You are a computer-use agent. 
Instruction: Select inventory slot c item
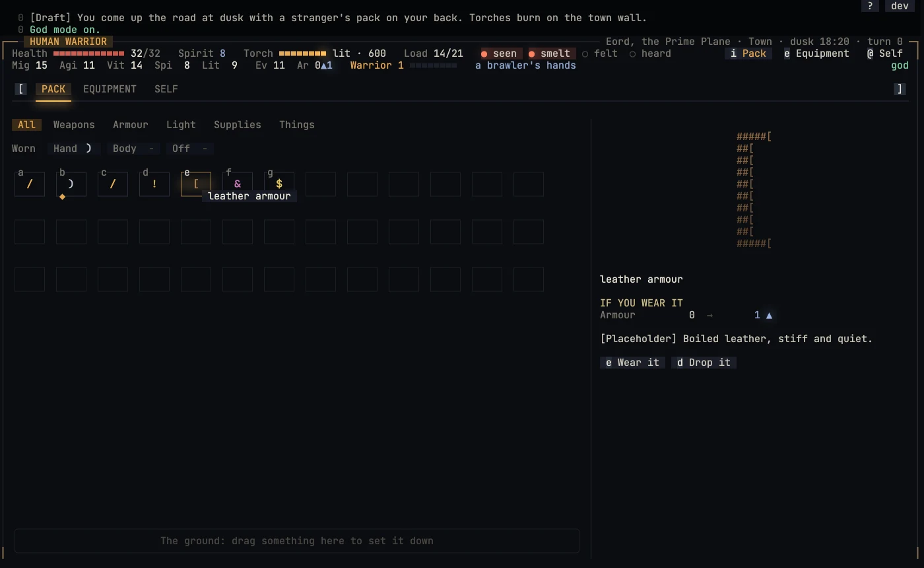[113, 184]
